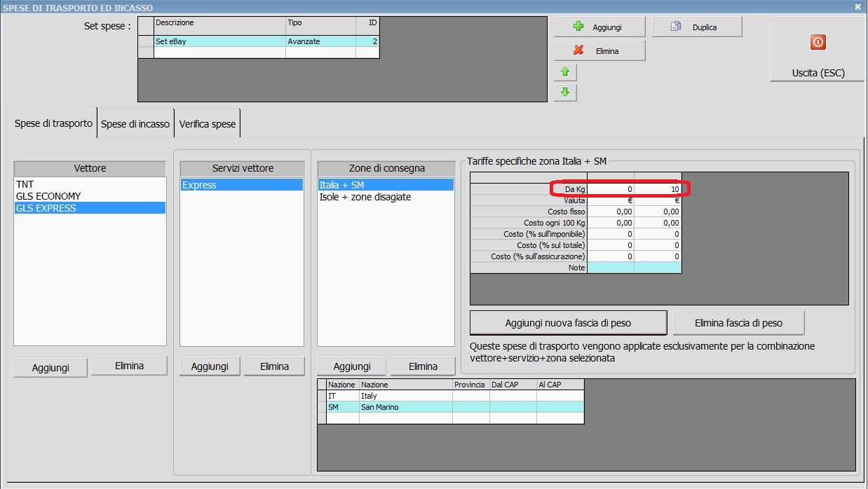Click the red X Elimina set button
Image resolution: width=868 pixels, height=489 pixels.
pos(599,50)
